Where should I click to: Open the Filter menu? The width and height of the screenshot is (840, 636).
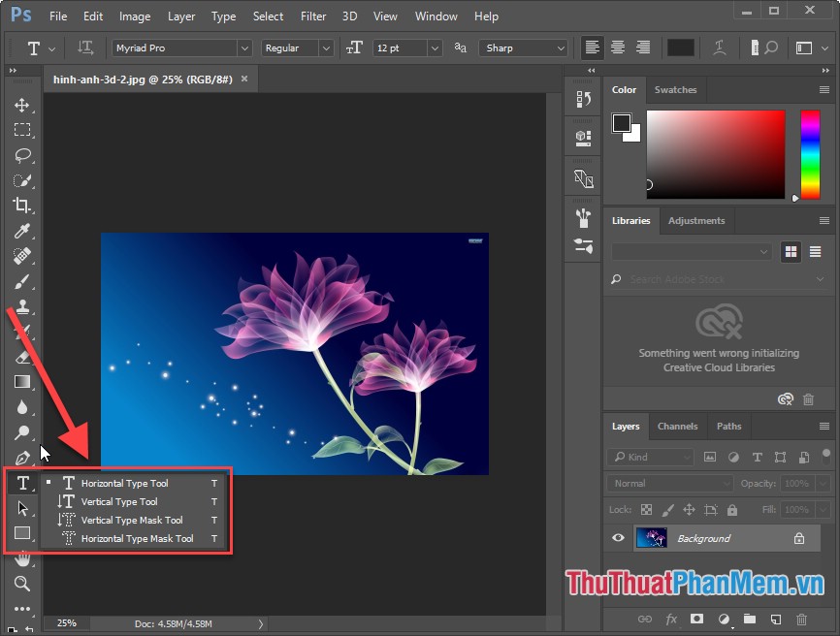pyautogui.click(x=312, y=16)
